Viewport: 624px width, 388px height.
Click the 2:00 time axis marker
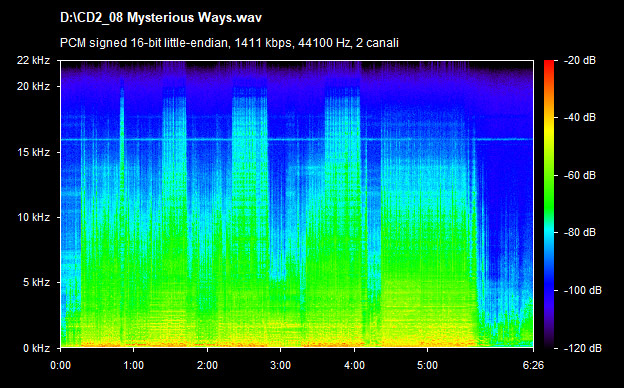point(207,365)
